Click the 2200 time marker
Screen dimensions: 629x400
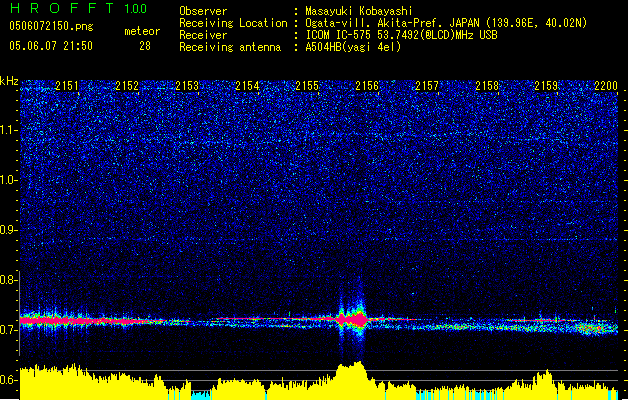[606, 86]
